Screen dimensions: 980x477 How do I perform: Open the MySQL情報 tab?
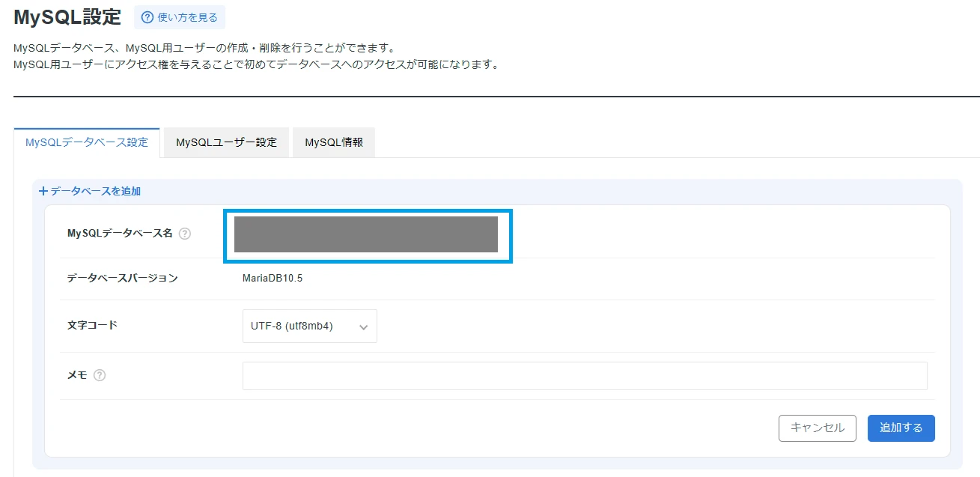point(334,142)
